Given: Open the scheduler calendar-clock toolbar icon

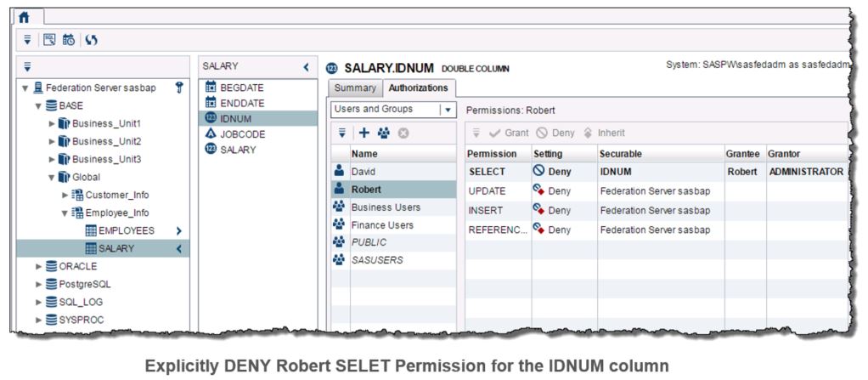Looking at the screenshot, I should pos(68,39).
